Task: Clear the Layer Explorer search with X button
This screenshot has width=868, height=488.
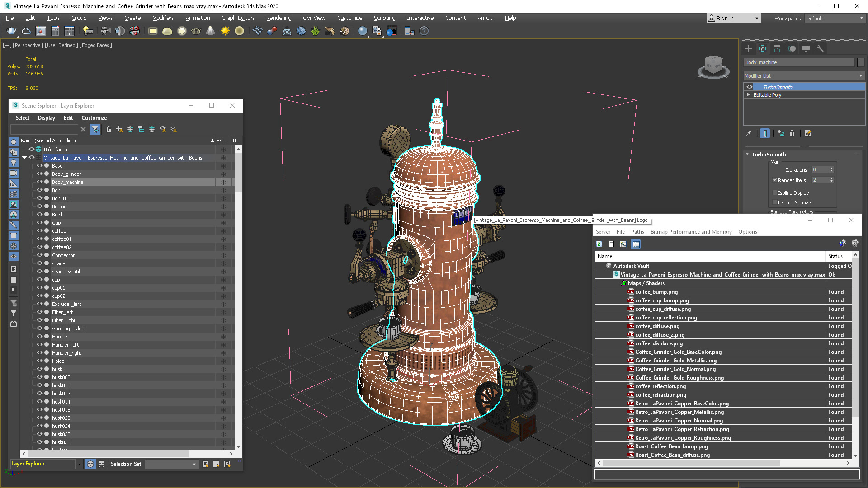Action: point(83,129)
